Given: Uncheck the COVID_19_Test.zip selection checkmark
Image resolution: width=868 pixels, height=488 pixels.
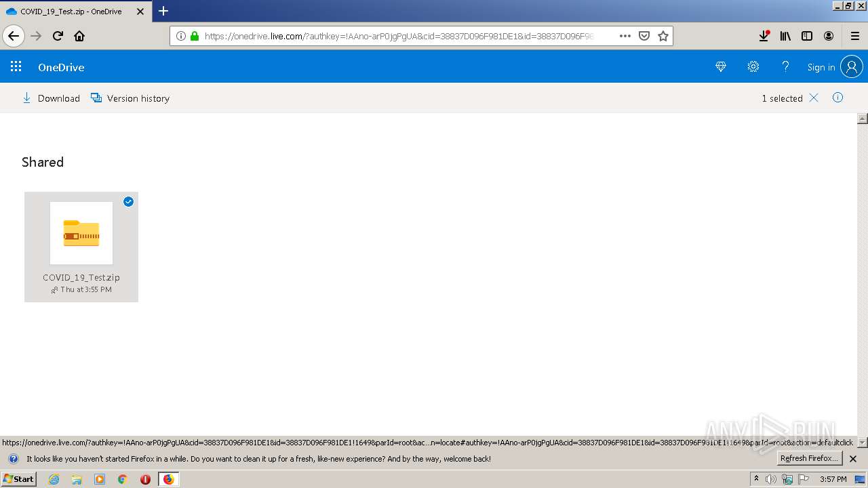Looking at the screenshot, I should [128, 201].
